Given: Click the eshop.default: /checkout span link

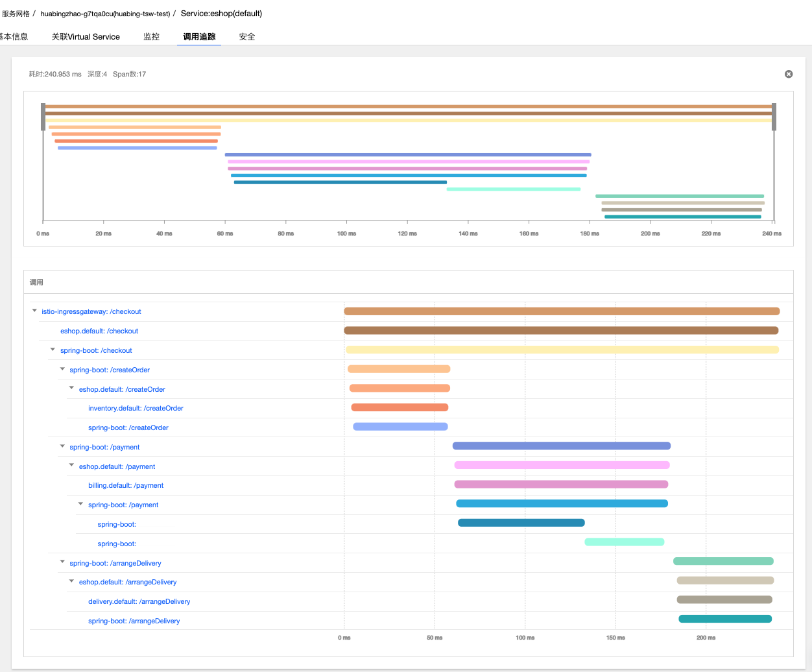Looking at the screenshot, I should click(x=99, y=331).
